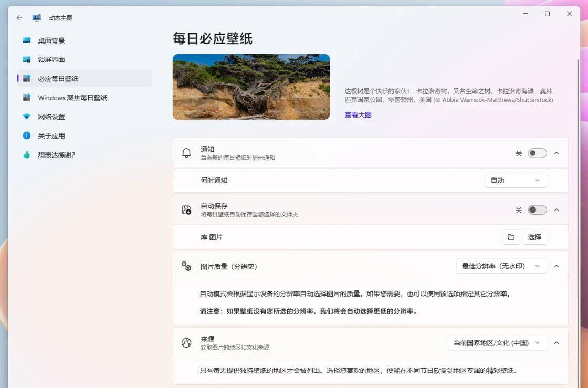Open the 通知 bell icon settings
Screen dimensions: 588x388
pos(186,153)
